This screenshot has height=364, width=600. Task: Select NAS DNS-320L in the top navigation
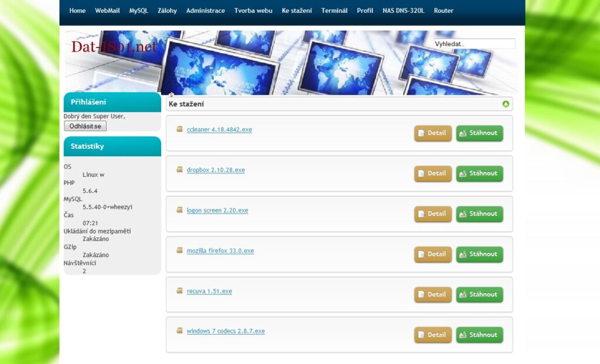click(x=403, y=11)
